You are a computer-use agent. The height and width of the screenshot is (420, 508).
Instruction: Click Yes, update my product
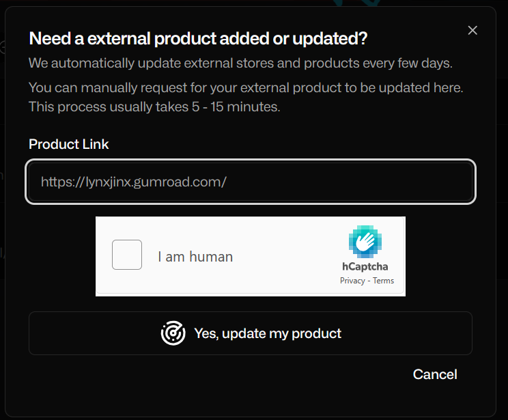pyautogui.click(x=251, y=333)
